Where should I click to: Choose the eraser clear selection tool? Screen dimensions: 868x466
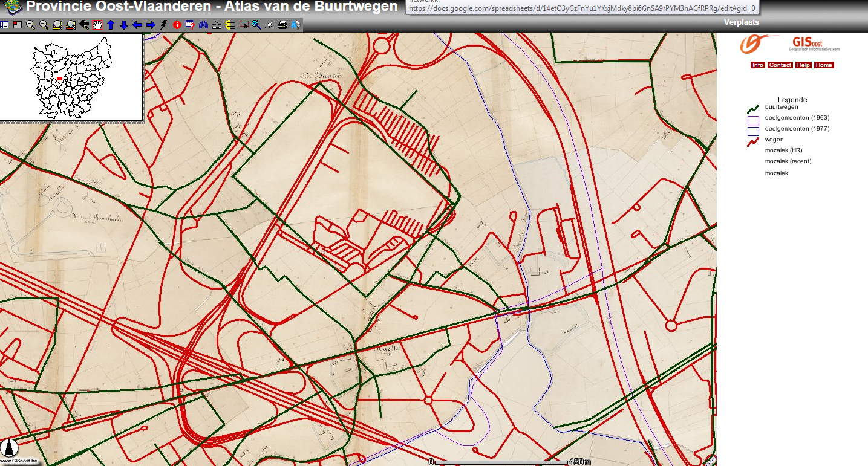pos(269,25)
